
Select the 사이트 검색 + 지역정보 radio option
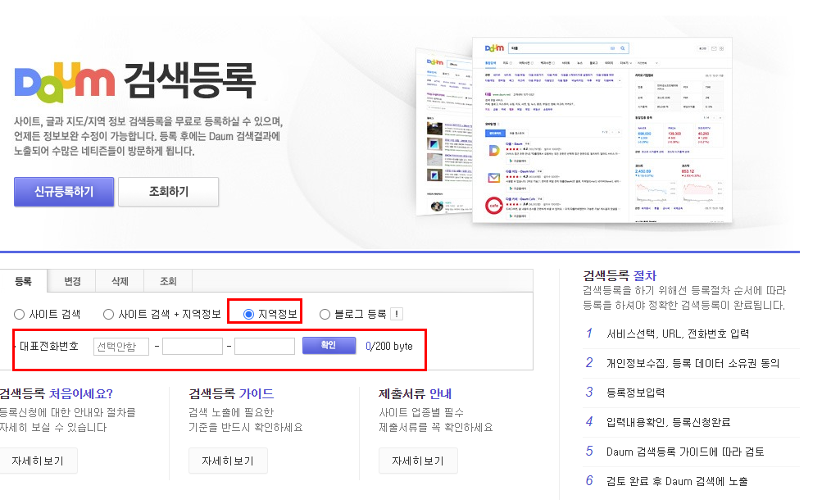(108, 314)
